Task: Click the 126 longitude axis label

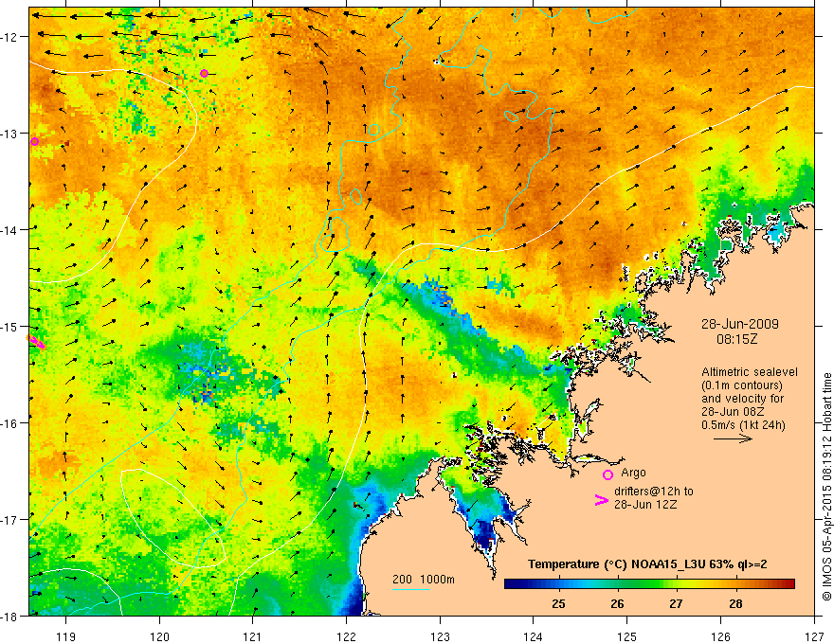Action: pos(720,636)
